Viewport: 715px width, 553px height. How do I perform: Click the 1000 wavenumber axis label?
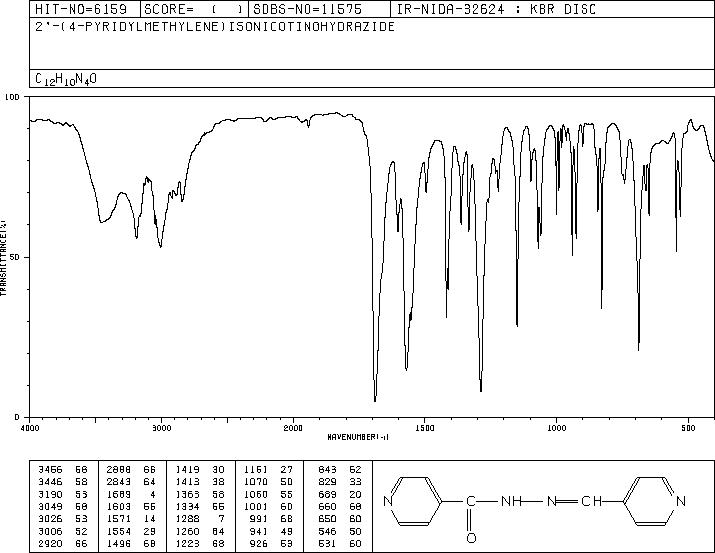556,427
